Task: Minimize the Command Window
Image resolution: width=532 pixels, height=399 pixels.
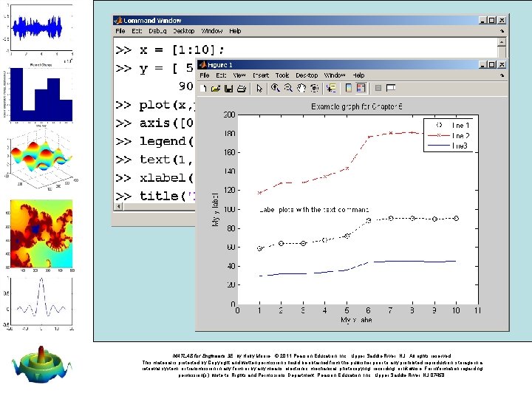Action: 482,21
